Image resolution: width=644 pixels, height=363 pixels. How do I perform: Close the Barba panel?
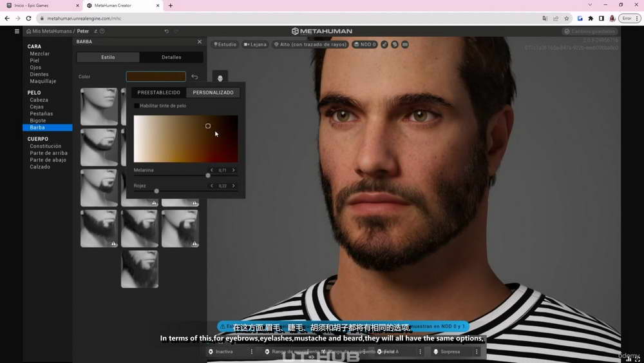[200, 42]
